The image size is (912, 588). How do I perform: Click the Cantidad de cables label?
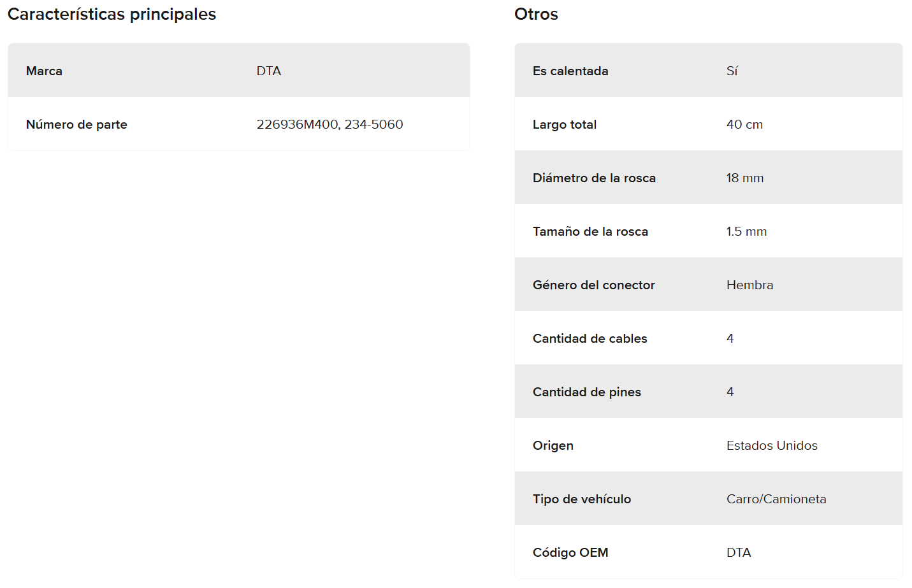[x=590, y=338]
